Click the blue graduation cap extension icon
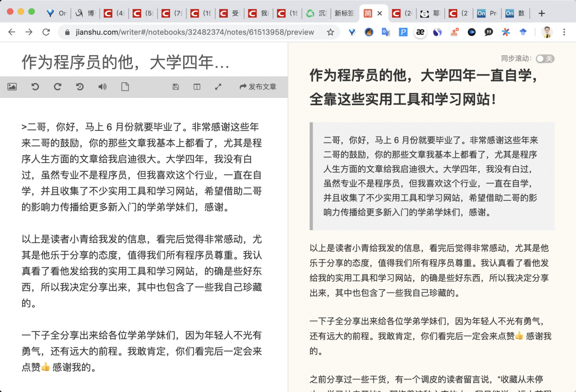This screenshot has width=576, height=392. 523,32
